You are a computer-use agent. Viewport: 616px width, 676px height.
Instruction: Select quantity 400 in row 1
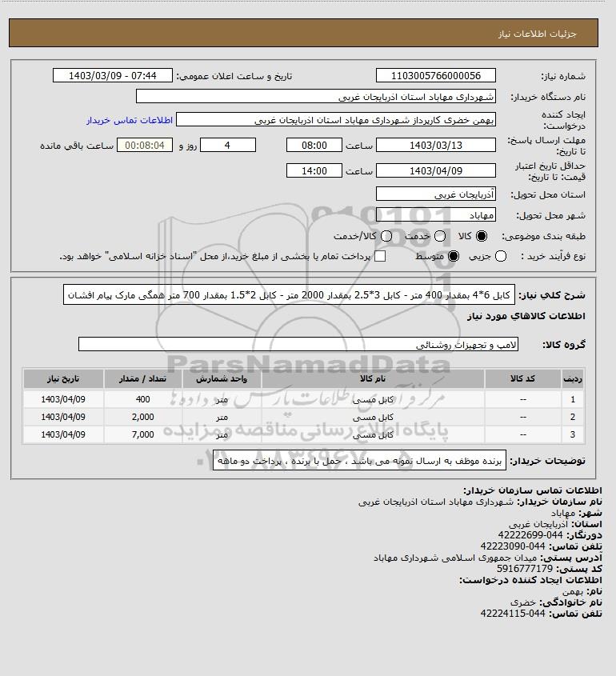142,399
